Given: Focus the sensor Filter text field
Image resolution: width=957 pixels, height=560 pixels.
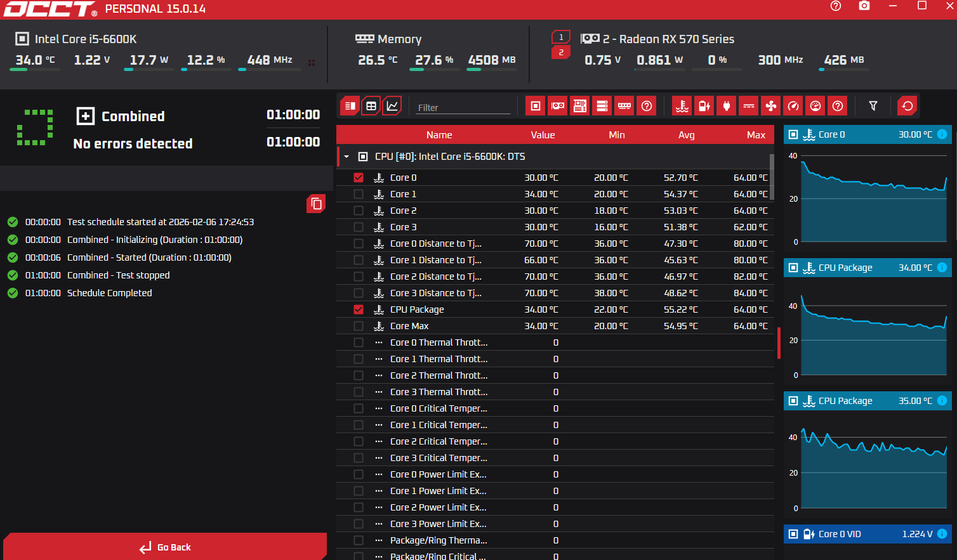Looking at the screenshot, I should click(464, 107).
